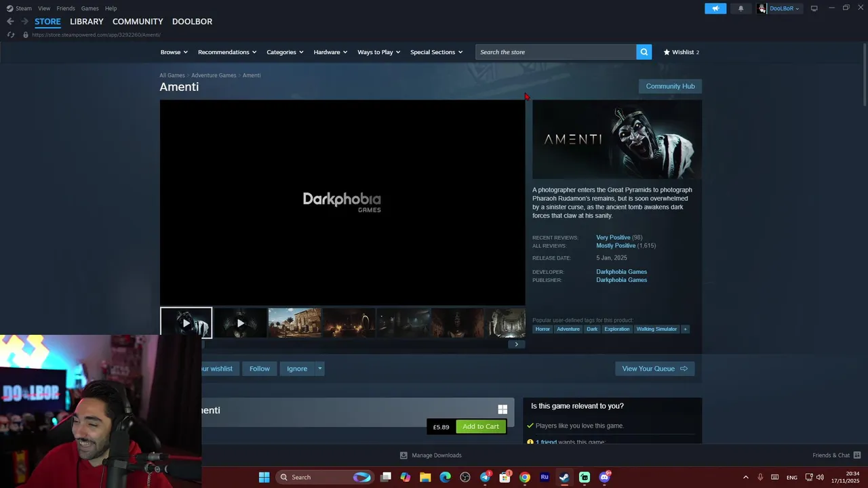Switch to the LIBRARY tab
868x488 pixels.
87,22
